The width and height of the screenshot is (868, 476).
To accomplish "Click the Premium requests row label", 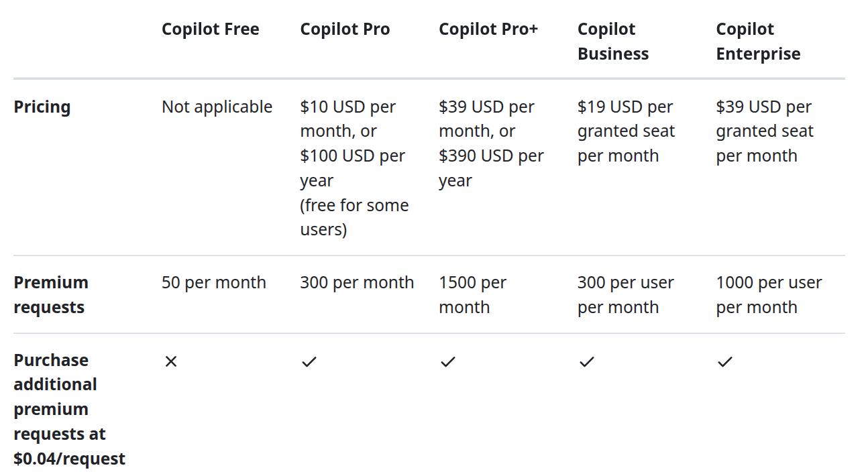I will pos(51,295).
